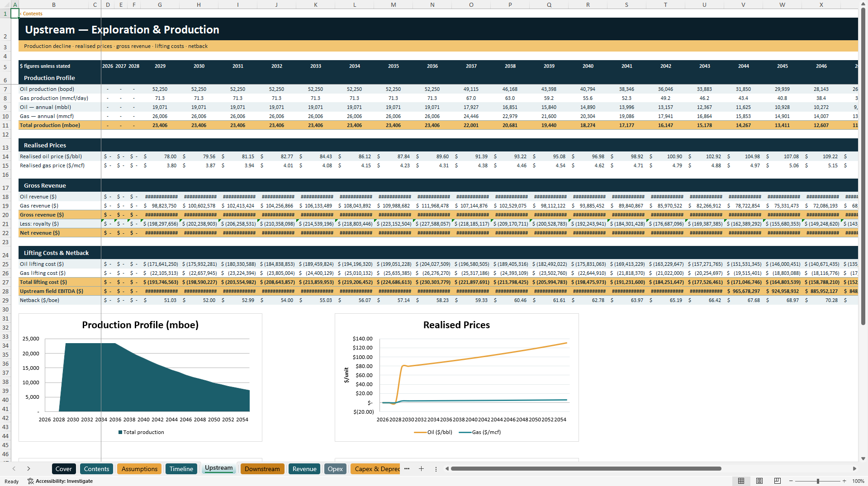
Task: Switch to Normal view icon
Action: [x=741, y=481]
